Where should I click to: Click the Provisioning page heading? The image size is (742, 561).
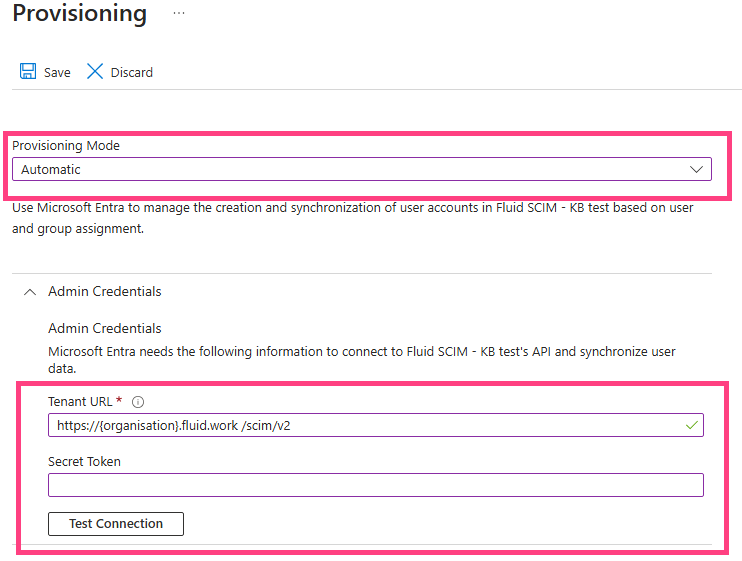(80, 13)
